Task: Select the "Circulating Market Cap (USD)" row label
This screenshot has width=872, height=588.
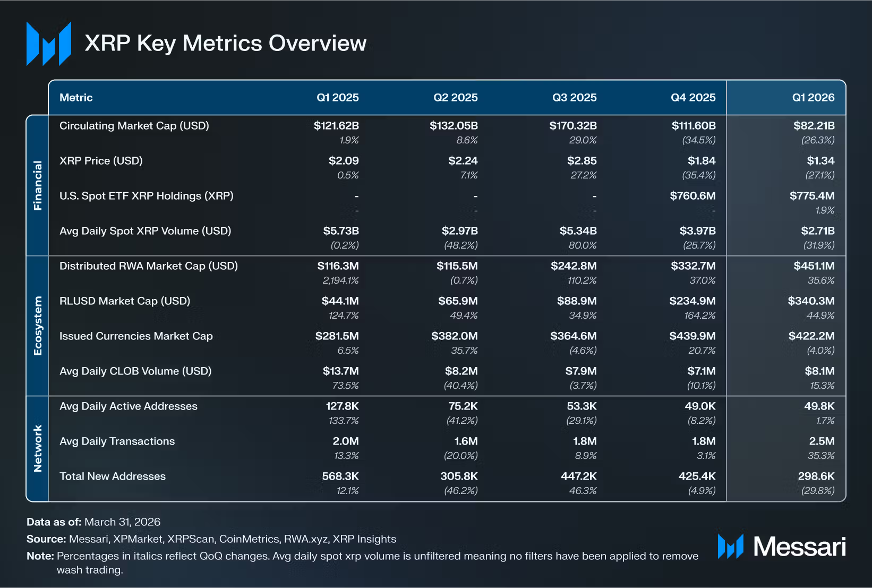Action: 134,126
